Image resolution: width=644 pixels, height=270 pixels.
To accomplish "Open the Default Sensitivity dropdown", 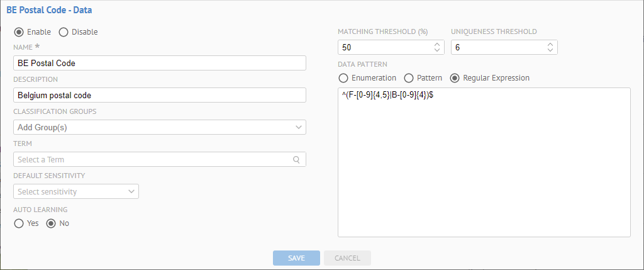I will coord(75,191).
